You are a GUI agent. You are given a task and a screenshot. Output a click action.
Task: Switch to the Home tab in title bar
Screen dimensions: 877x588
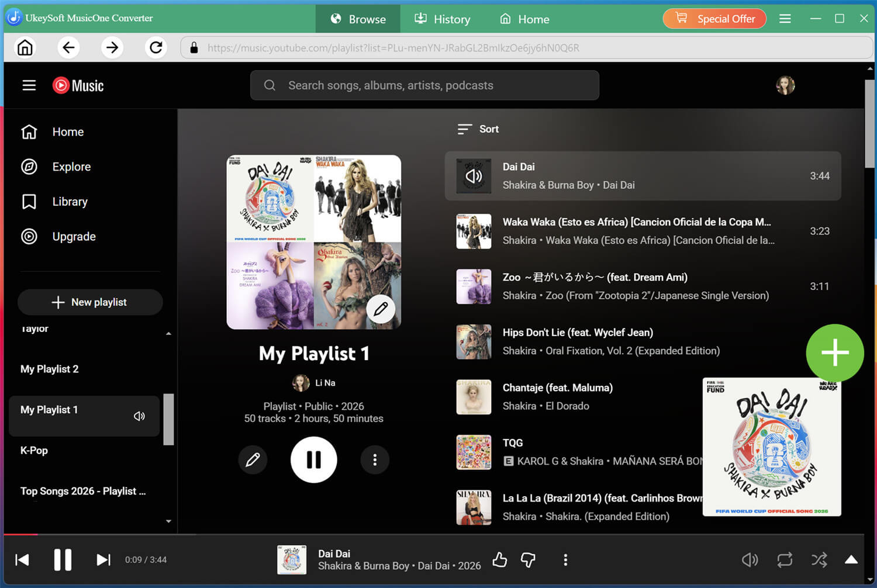524,19
